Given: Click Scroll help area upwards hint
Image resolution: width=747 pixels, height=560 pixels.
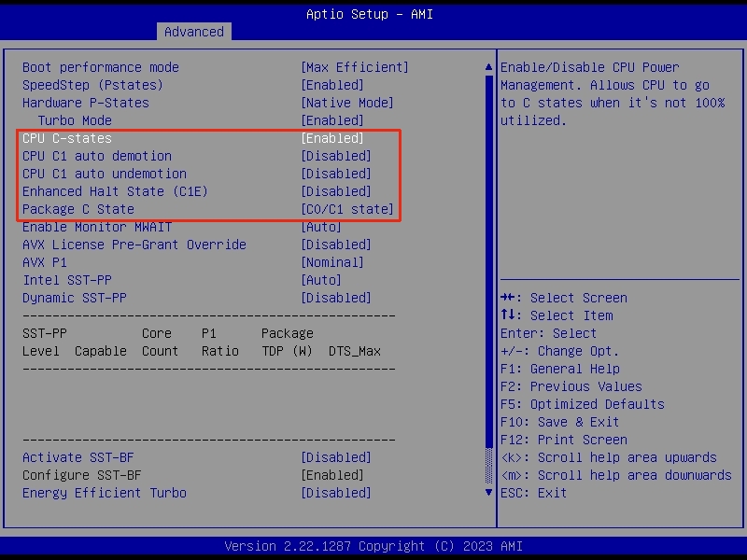Looking at the screenshot, I should (x=609, y=457).
